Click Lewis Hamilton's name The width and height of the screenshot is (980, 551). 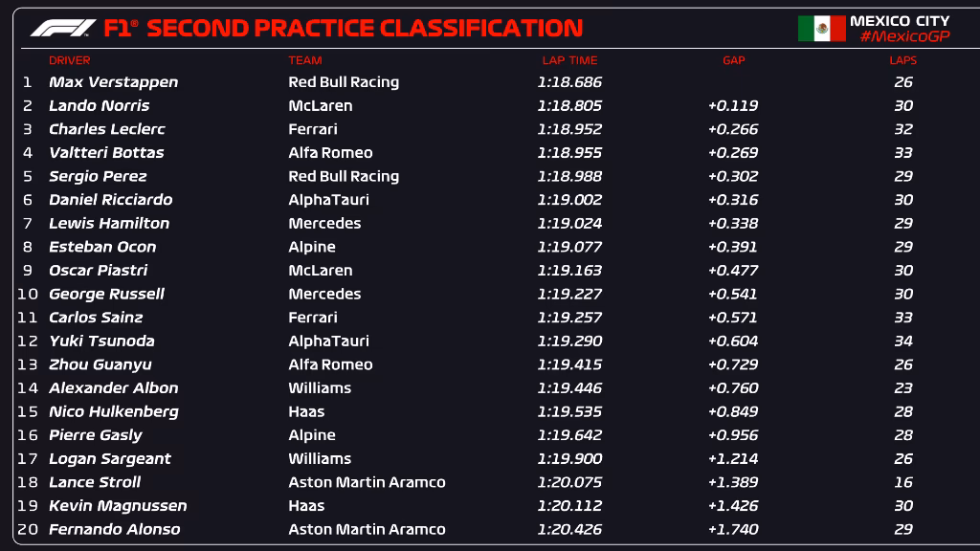click(x=108, y=223)
